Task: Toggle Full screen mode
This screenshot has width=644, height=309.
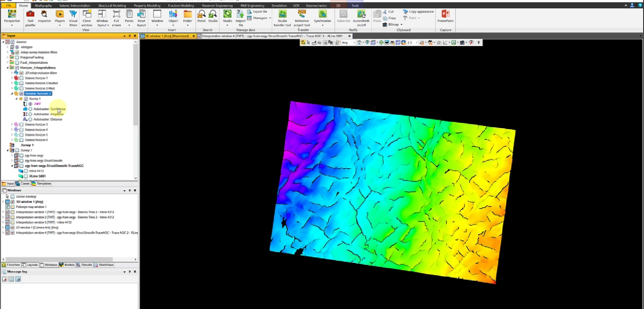Action: (116, 18)
